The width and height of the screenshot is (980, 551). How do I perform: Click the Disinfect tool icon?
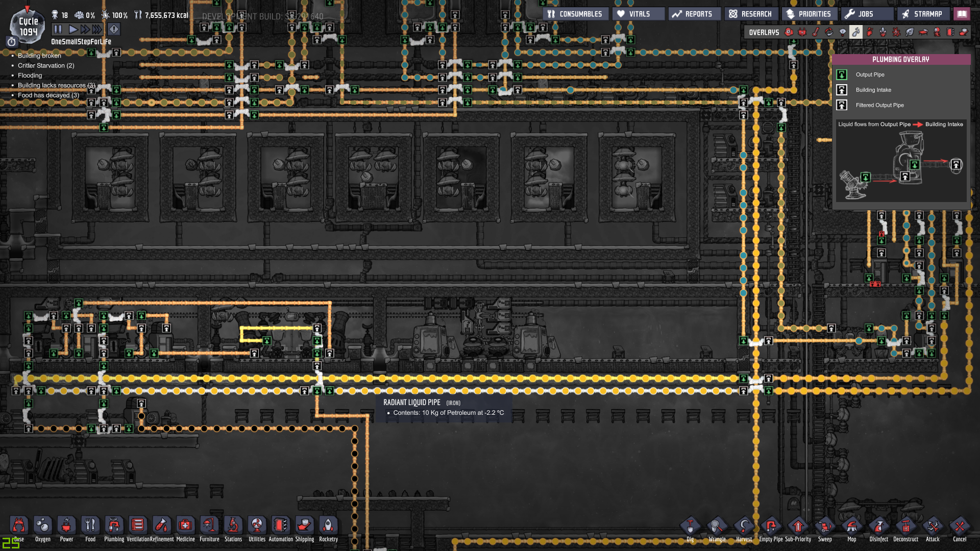(x=878, y=527)
